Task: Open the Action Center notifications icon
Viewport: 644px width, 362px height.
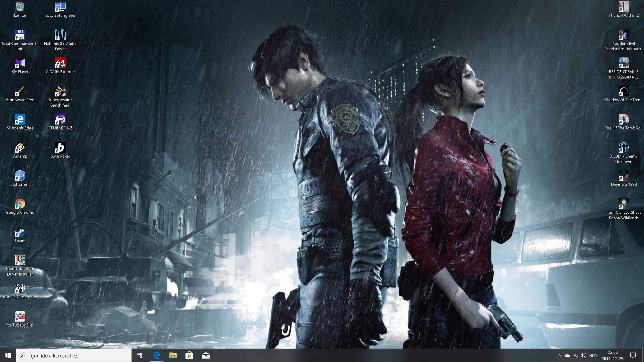Action: pyautogui.click(x=633, y=355)
